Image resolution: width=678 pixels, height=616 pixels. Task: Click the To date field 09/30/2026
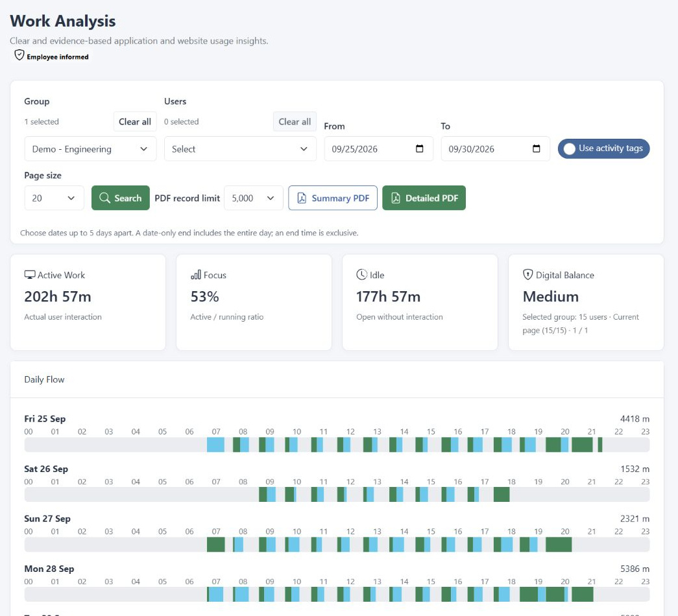tap(496, 149)
